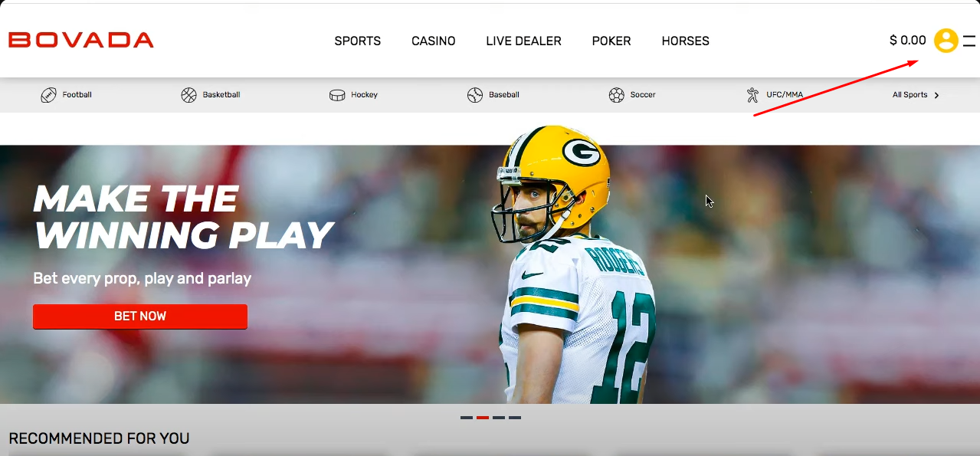Open the POKER section
Image resolution: width=980 pixels, height=456 pixels.
[x=611, y=41]
